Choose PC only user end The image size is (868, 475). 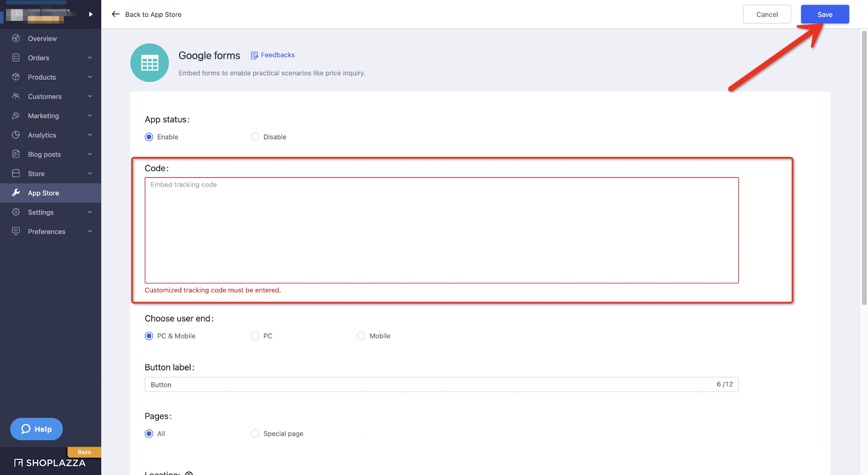(x=255, y=336)
